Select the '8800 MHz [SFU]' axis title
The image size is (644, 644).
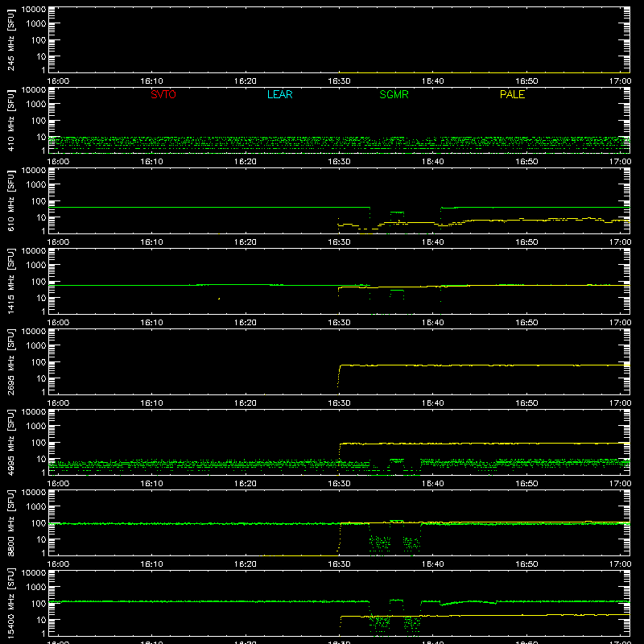click(10, 523)
